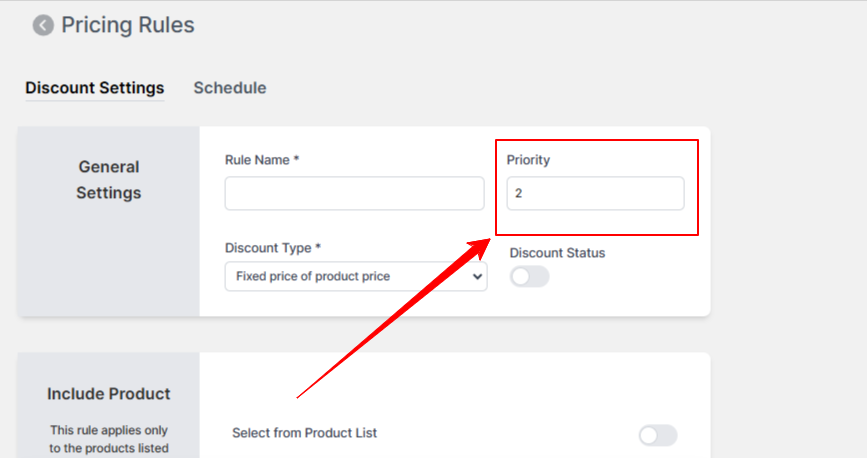This screenshot has height=458, width=867.
Task: Click the Discount Type label
Action: coord(273,248)
